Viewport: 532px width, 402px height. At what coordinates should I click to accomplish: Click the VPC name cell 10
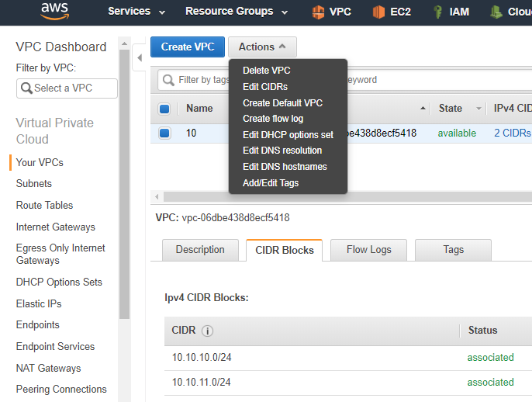coord(191,133)
